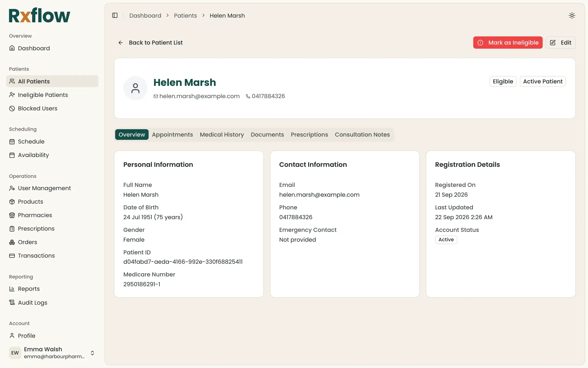Go to All Patients in sidebar
The image size is (588, 368).
52,81
